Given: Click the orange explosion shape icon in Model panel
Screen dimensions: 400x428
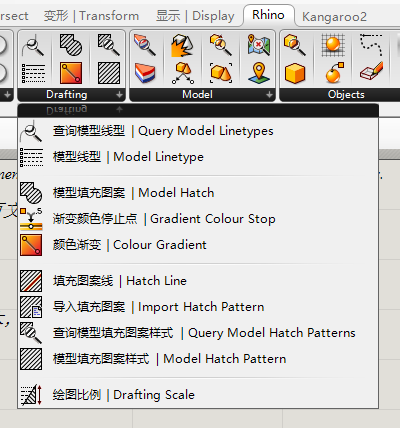Looking at the screenshot, I should [x=182, y=45].
